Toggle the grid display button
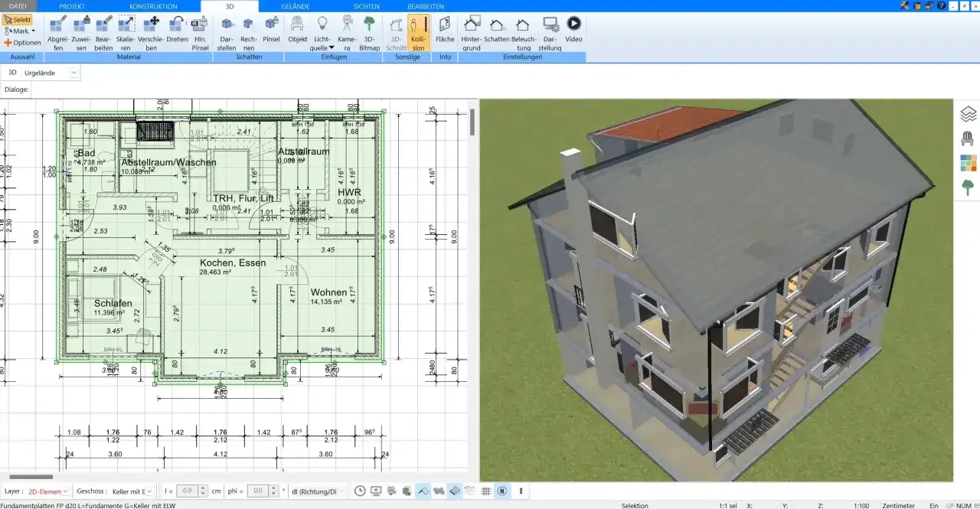The image size is (980, 509). 486,491
